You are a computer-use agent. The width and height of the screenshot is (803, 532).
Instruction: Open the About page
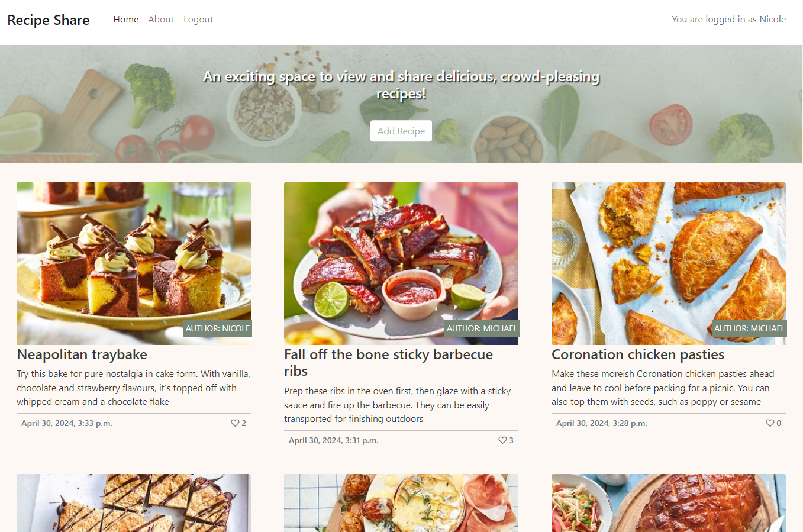[161, 20]
